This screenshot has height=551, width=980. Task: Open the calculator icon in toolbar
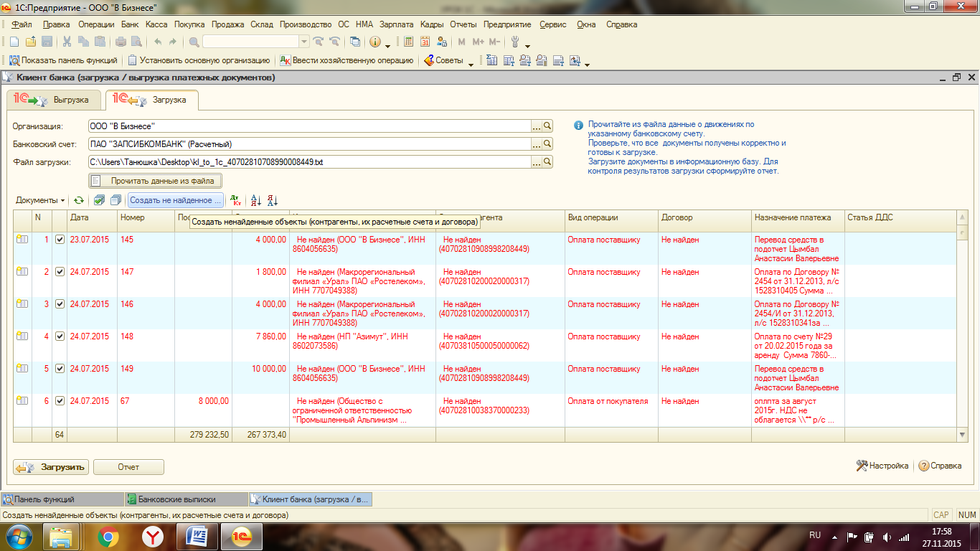(x=409, y=42)
